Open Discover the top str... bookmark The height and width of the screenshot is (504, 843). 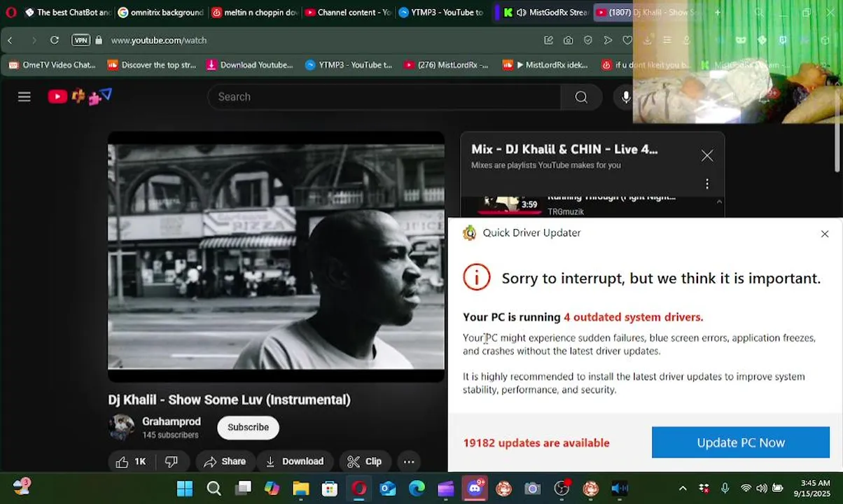152,65
